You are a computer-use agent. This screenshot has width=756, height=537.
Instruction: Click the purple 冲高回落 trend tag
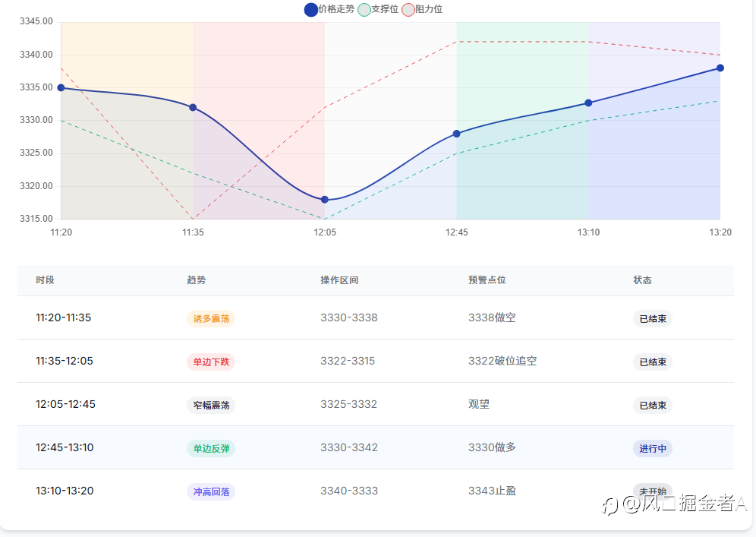tap(211, 492)
